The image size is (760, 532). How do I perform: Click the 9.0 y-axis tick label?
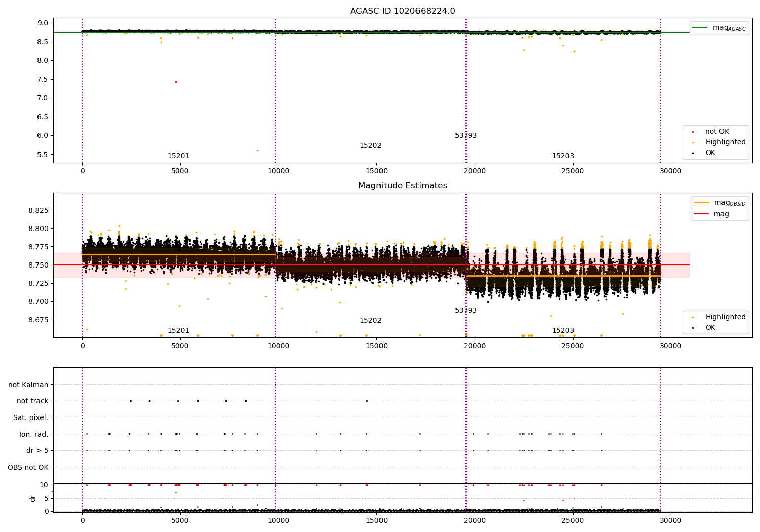(43, 23)
